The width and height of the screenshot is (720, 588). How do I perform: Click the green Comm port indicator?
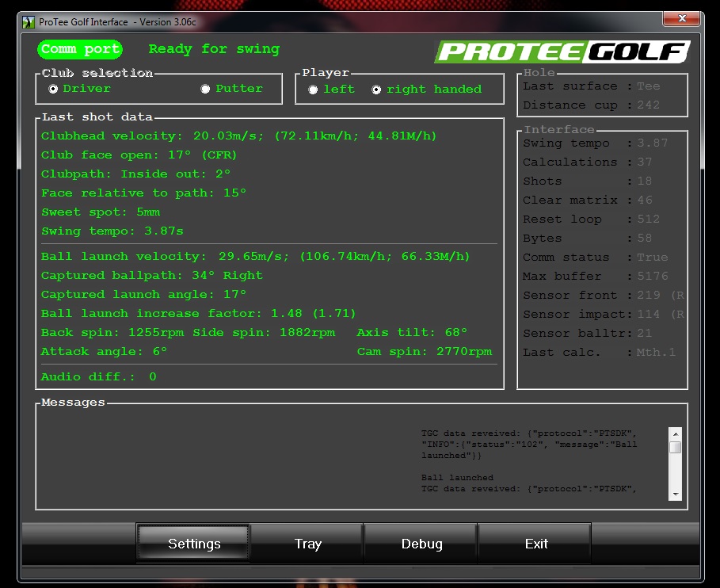[80, 49]
